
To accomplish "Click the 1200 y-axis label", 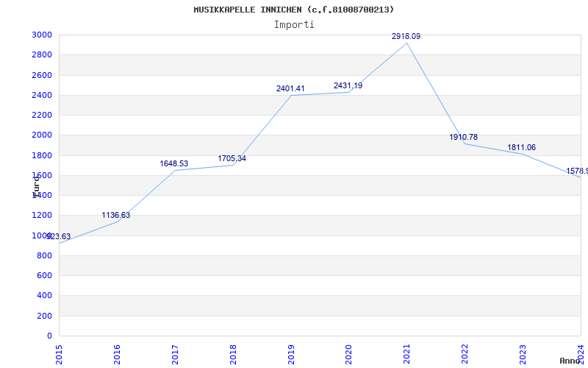I will (x=42, y=216).
